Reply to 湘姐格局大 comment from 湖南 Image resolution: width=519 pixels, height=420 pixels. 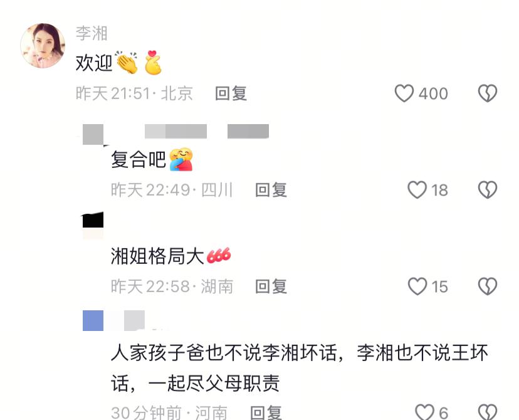[x=271, y=286]
